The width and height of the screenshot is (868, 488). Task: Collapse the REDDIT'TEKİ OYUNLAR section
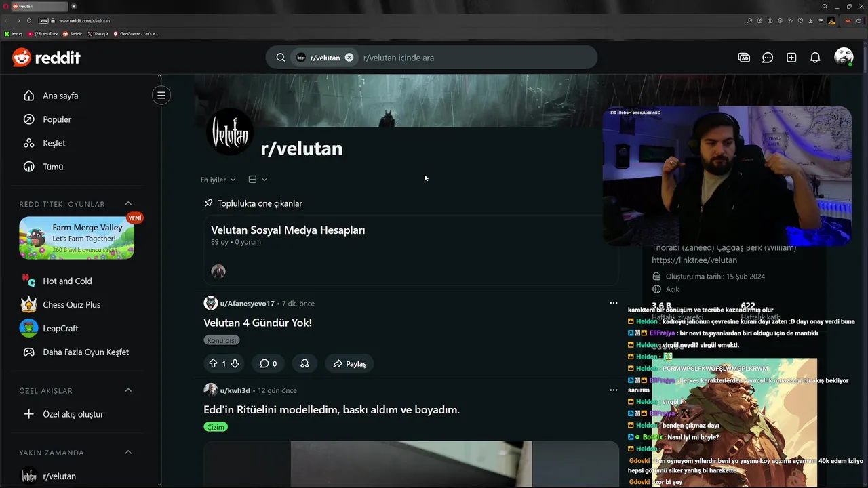128,204
